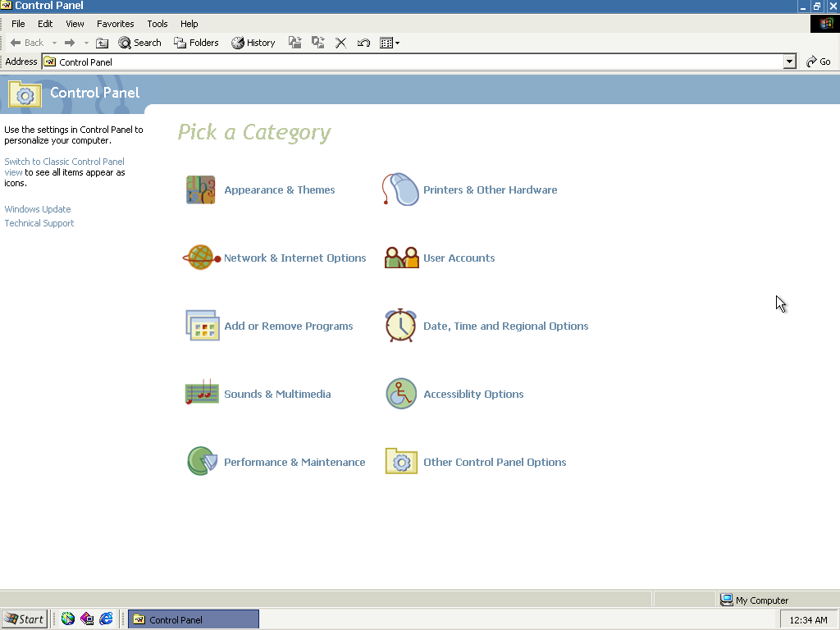The width and height of the screenshot is (840, 630).
Task: Click the Windows Update link
Action: click(38, 209)
